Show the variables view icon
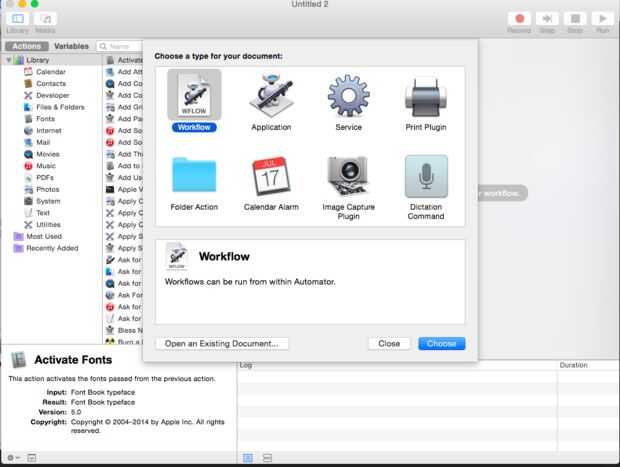The image size is (620, 467). [x=267, y=458]
